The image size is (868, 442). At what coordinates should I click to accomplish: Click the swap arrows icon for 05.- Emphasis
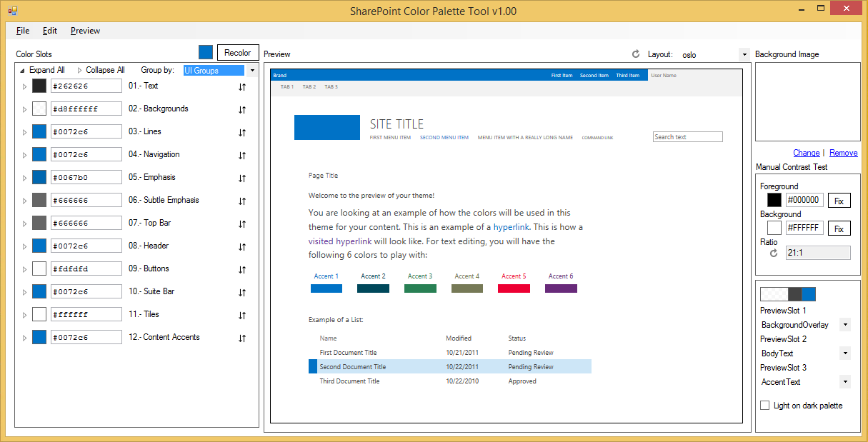242,179
